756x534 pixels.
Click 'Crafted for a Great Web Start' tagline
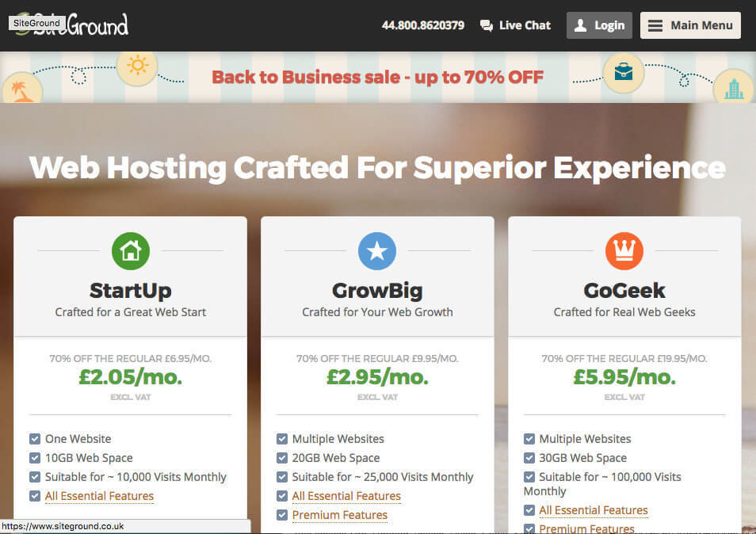pos(131,312)
